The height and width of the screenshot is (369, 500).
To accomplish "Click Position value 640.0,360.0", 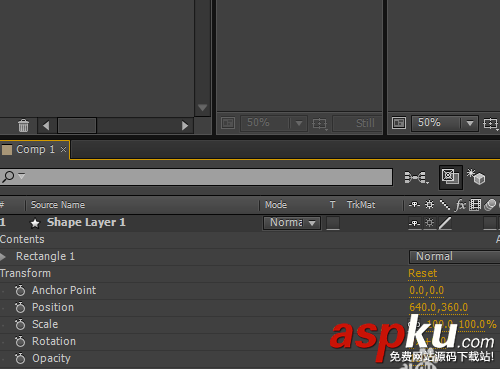I will tap(439, 307).
